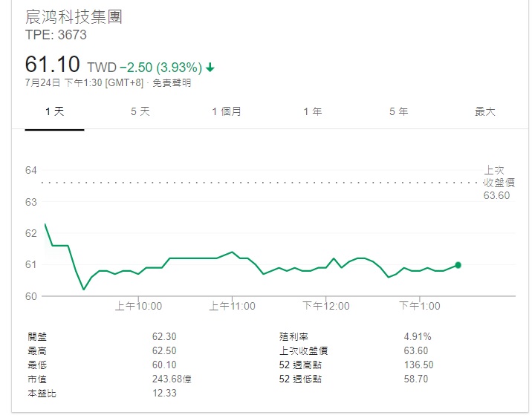Click the 下午1:00 axis label

[420, 306]
